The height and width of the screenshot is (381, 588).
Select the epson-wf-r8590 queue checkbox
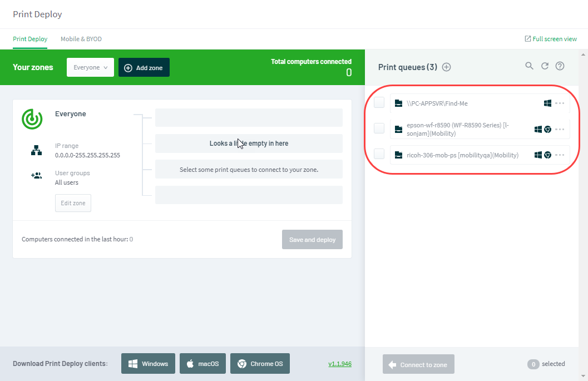pyautogui.click(x=379, y=128)
